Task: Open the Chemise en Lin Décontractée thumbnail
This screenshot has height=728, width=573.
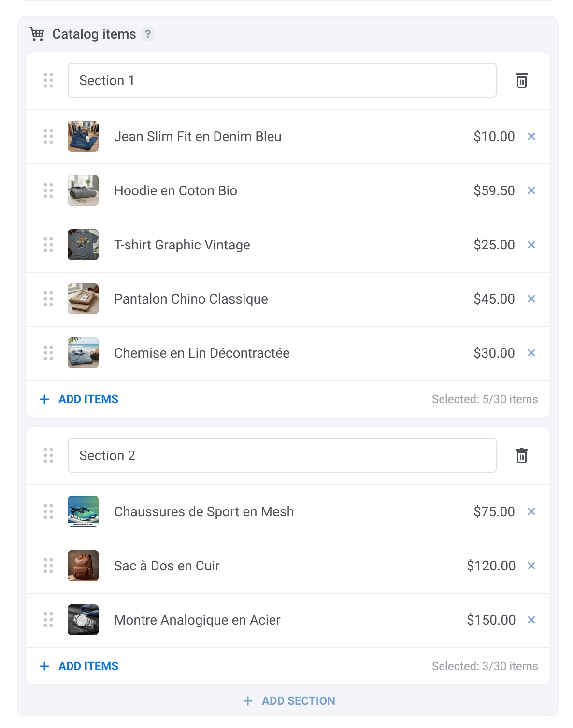Action: click(x=83, y=353)
